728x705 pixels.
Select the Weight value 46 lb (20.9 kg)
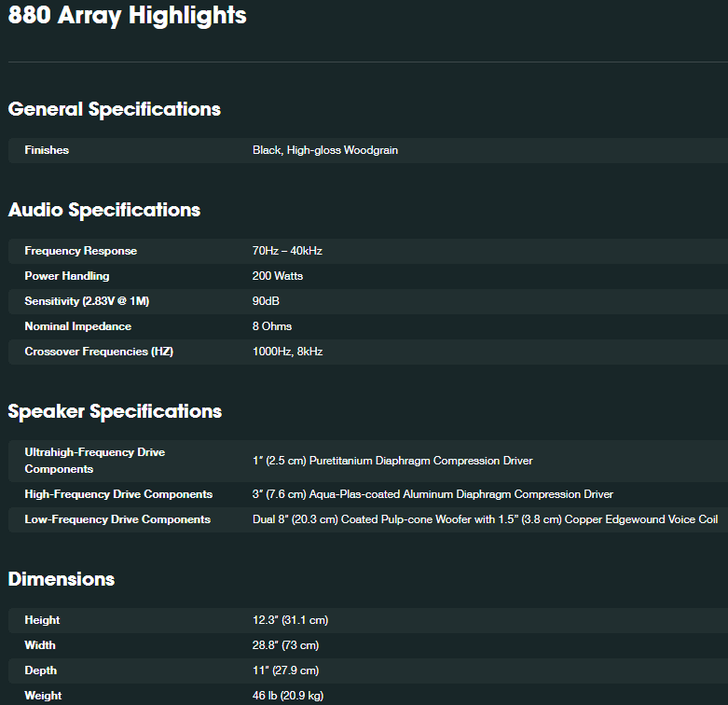click(288, 696)
